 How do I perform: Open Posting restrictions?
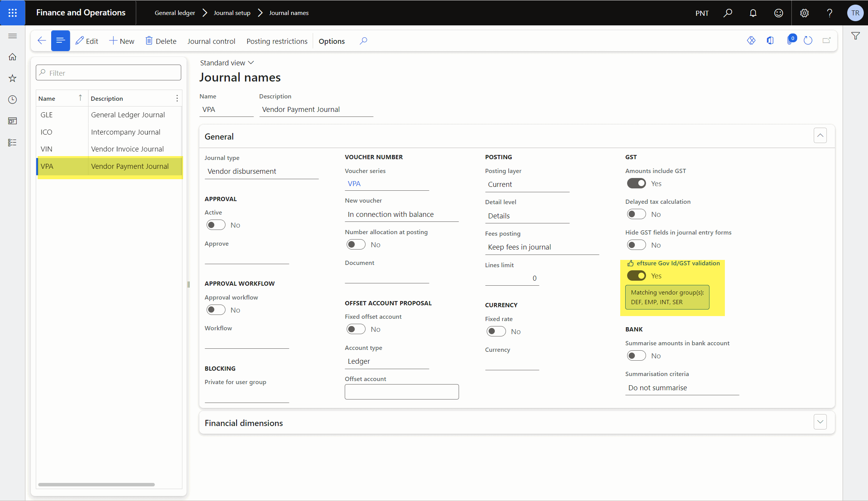click(277, 41)
